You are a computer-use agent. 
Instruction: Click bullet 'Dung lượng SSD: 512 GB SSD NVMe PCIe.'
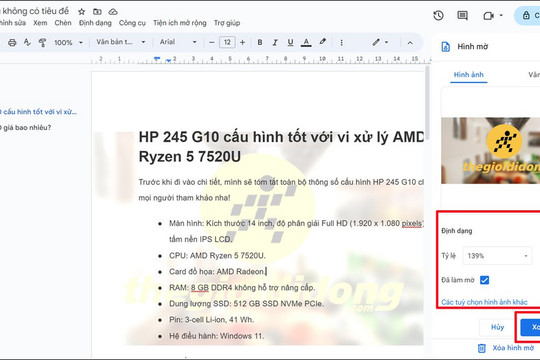[x=246, y=304]
